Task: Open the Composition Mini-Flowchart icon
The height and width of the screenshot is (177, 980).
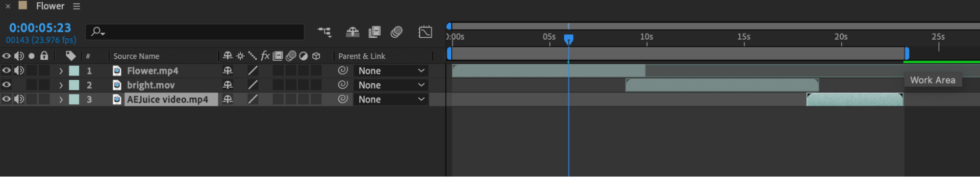Action: point(324,32)
